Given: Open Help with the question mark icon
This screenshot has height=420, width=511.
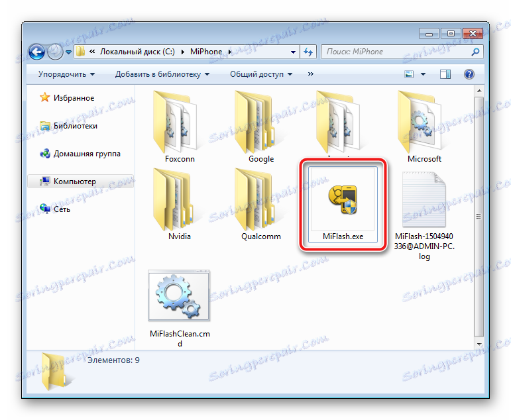Looking at the screenshot, I should coord(469,74).
